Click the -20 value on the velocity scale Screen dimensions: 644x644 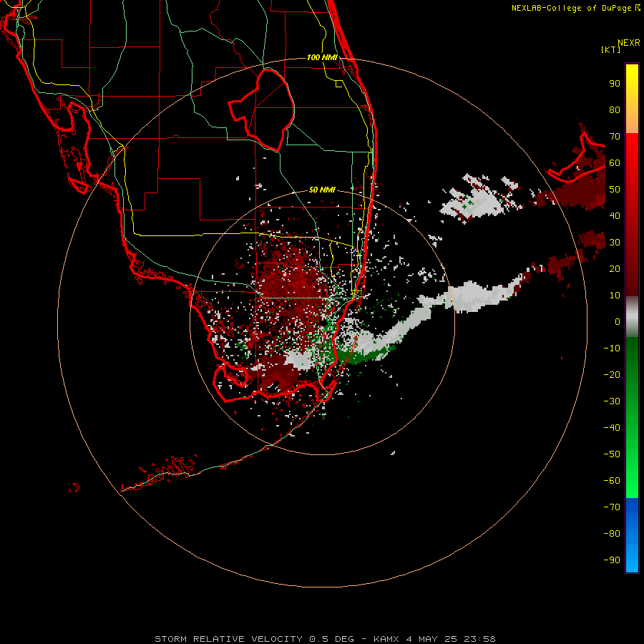tap(612, 375)
